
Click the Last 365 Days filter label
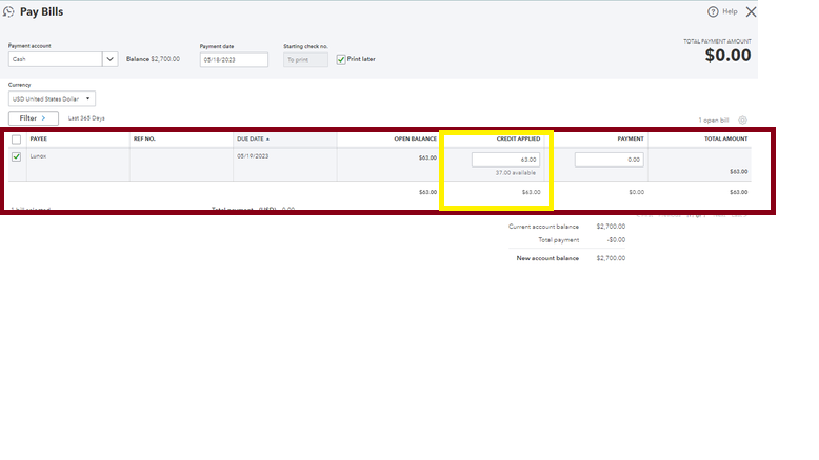pos(86,119)
